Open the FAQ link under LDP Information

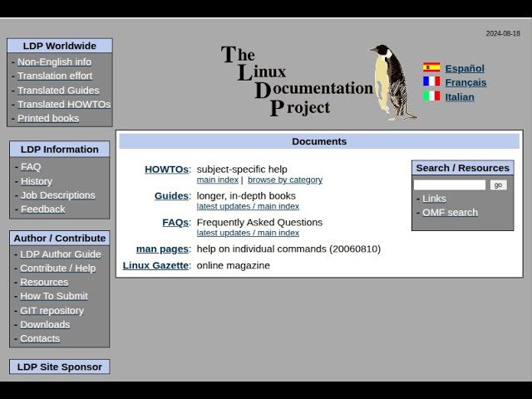[x=31, y=166]
